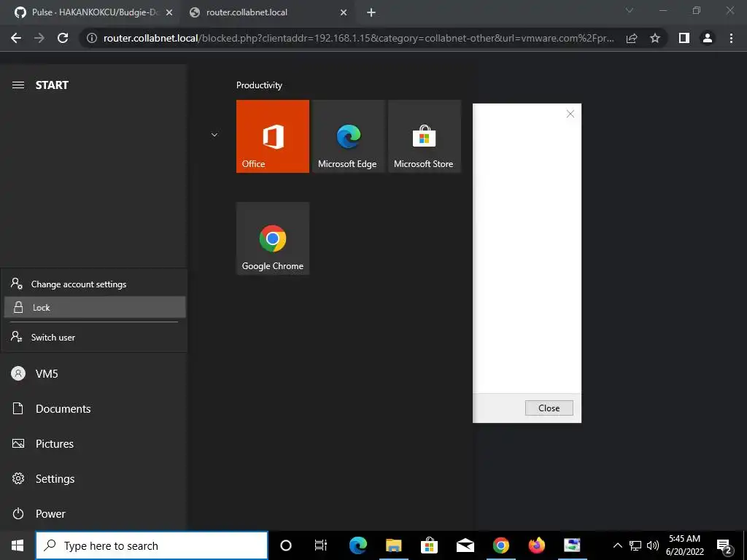Image resolution: width=747 pixels, height=560 pixels.
Task: Open Mail app from taskbar
Action: [465, 545]
